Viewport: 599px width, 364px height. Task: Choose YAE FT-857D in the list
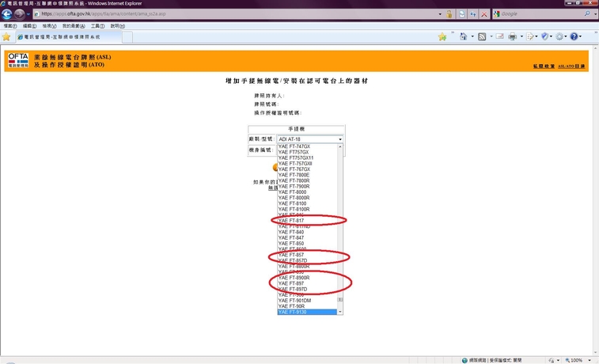[293, 261]
